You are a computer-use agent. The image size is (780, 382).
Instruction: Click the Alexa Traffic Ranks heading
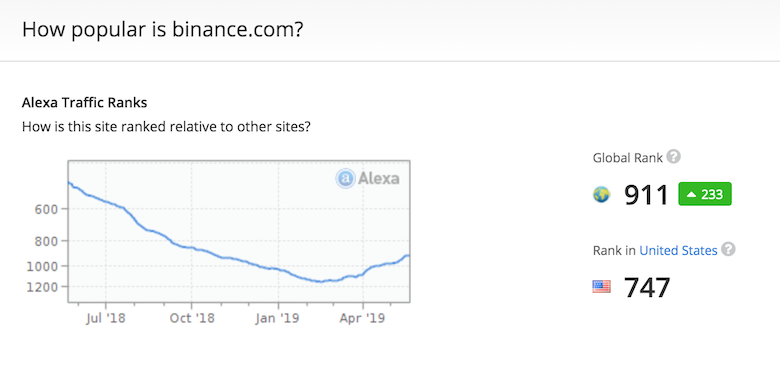pos(85,103)
